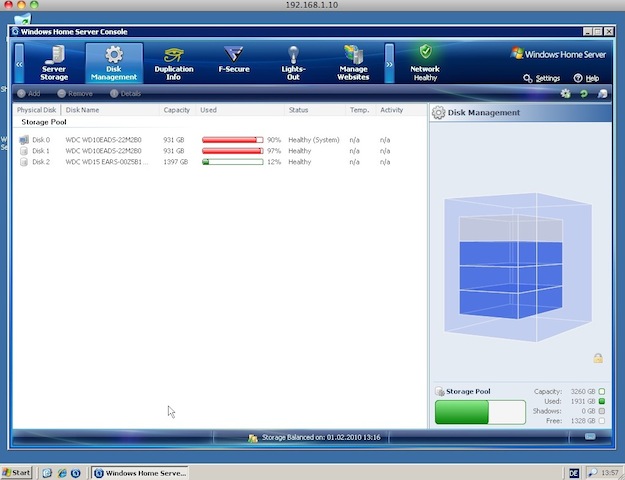Select the Disk 2 drive icon

coord(24,162)
